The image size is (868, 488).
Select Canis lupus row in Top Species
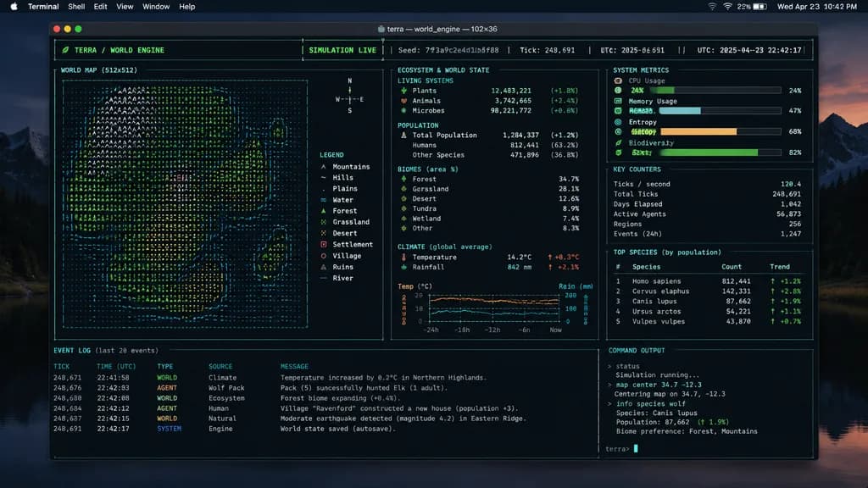coord(708,301)
